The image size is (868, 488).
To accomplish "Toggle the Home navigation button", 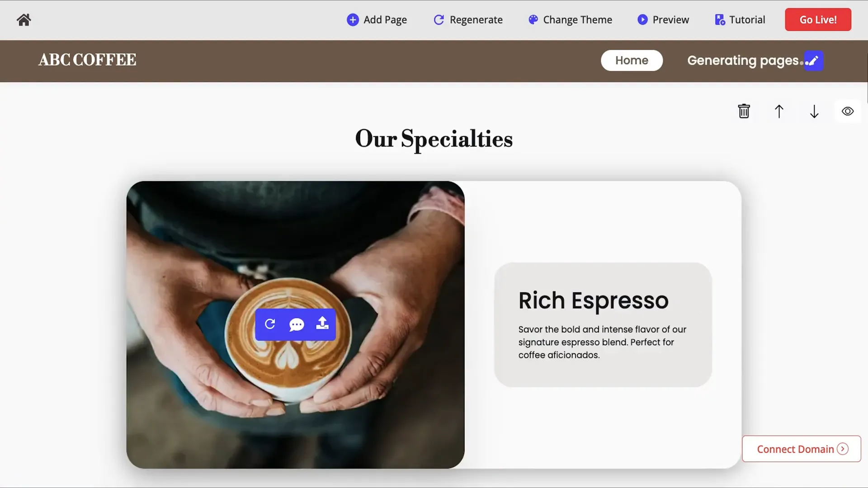I will (632, 60).
